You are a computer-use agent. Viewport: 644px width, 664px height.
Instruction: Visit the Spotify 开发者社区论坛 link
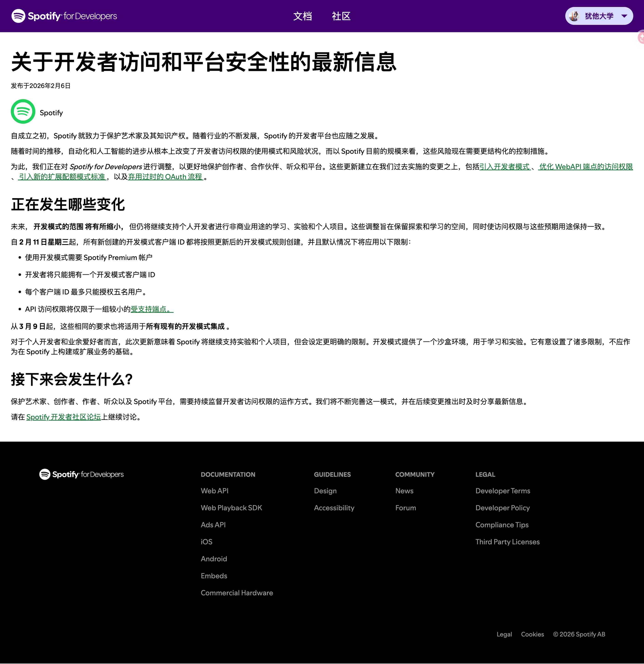tap(64, 417)
